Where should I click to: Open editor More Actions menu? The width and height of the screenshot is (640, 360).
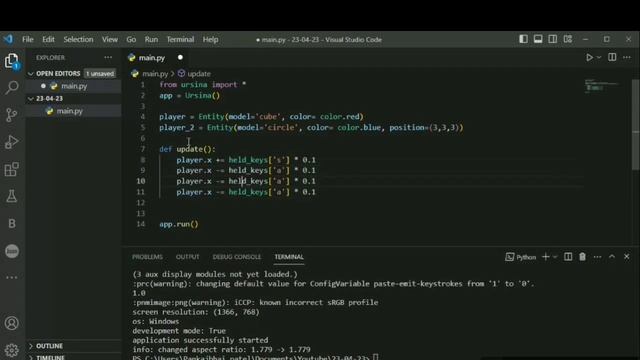pyautogui.click(x=627, y=58)
